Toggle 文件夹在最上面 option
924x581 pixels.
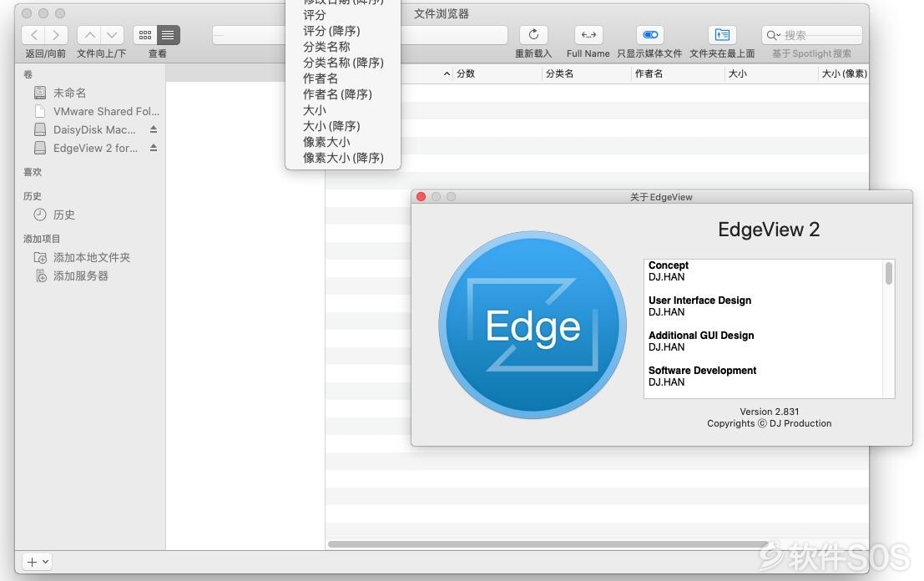click(722, 35)
